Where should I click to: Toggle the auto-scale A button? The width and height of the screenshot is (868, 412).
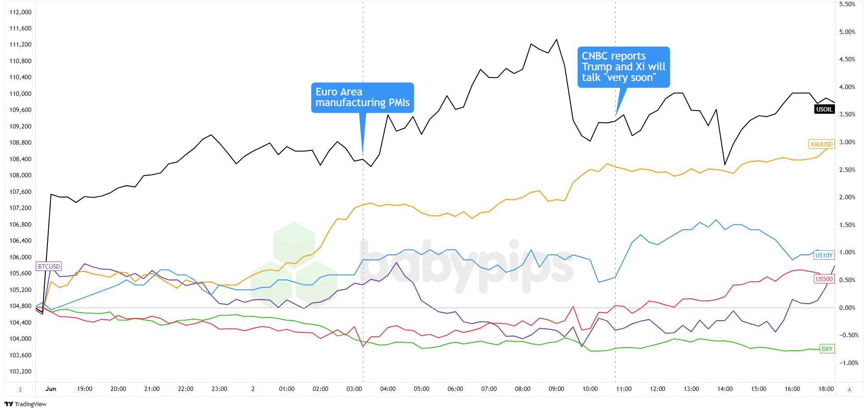point(849,389)
